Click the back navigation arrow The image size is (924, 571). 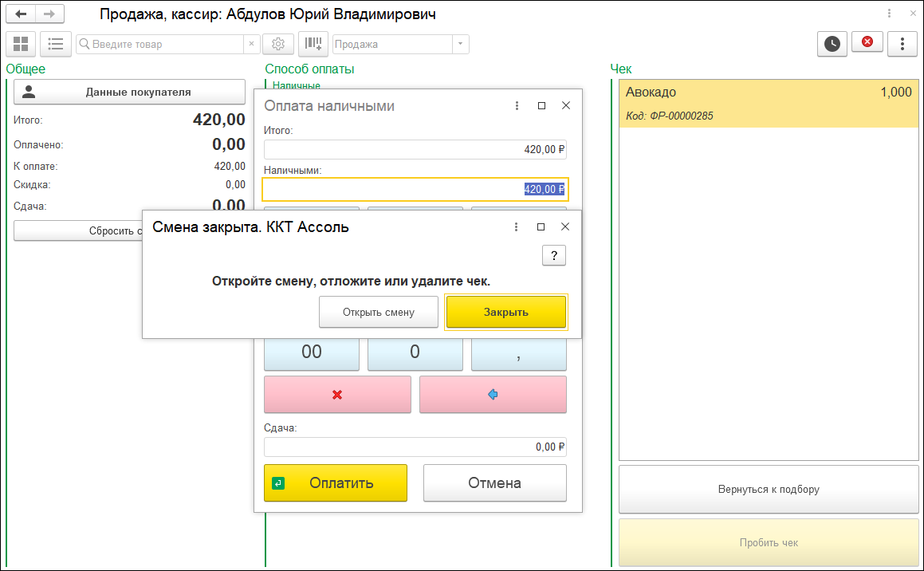point(22,14)
